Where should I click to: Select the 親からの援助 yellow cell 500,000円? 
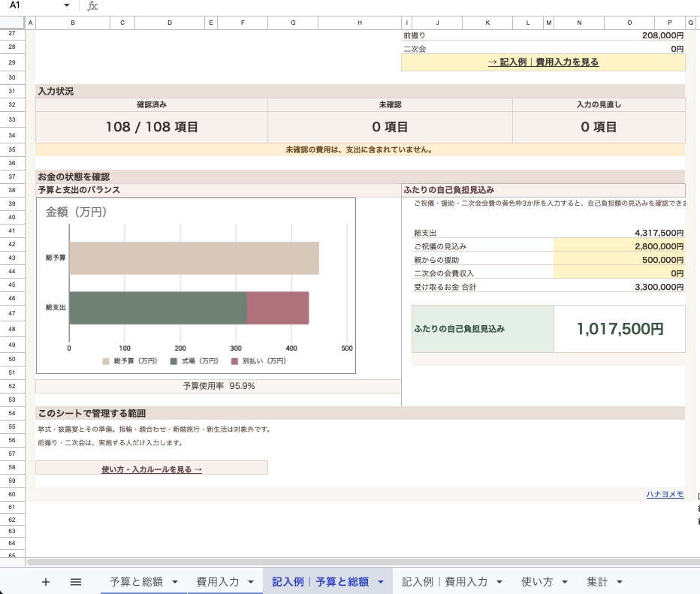click(619, 260)
